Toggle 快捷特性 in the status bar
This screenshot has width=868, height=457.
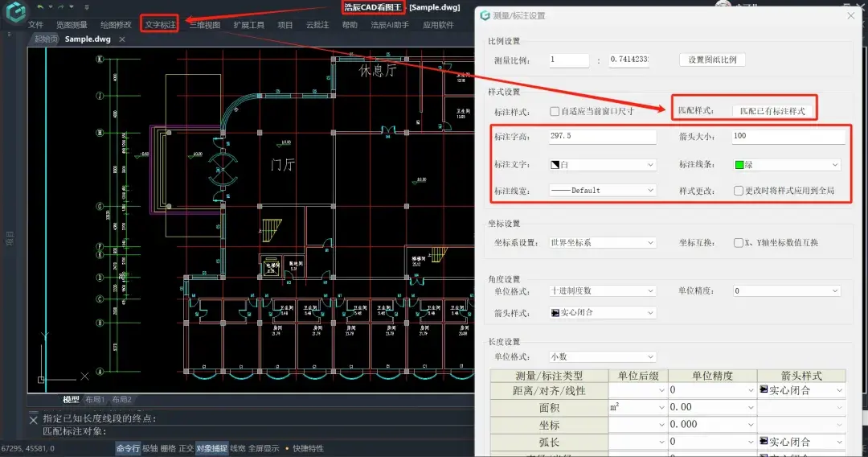(308, 448)
